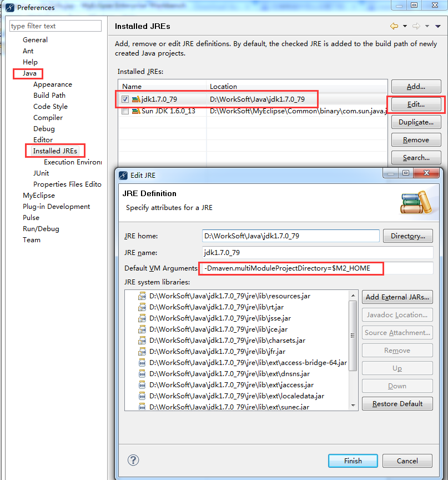Click the Add... JRE button
448x480 pixels.
point(416,87)
